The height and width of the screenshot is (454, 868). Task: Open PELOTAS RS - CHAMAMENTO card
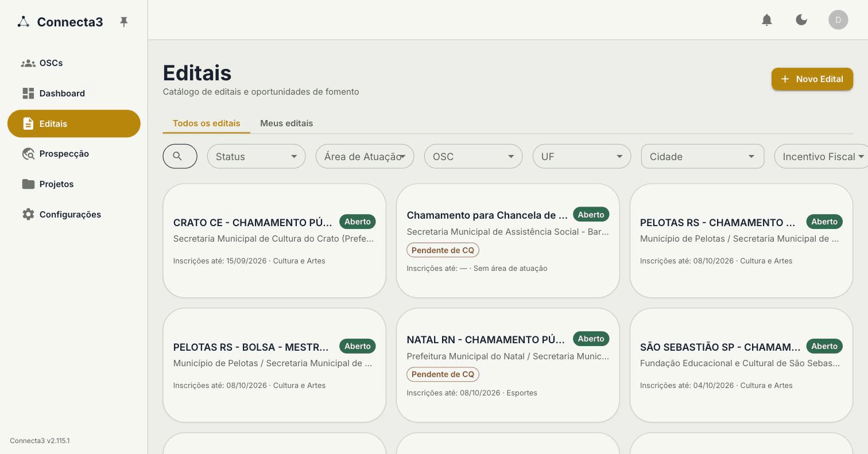741,240
